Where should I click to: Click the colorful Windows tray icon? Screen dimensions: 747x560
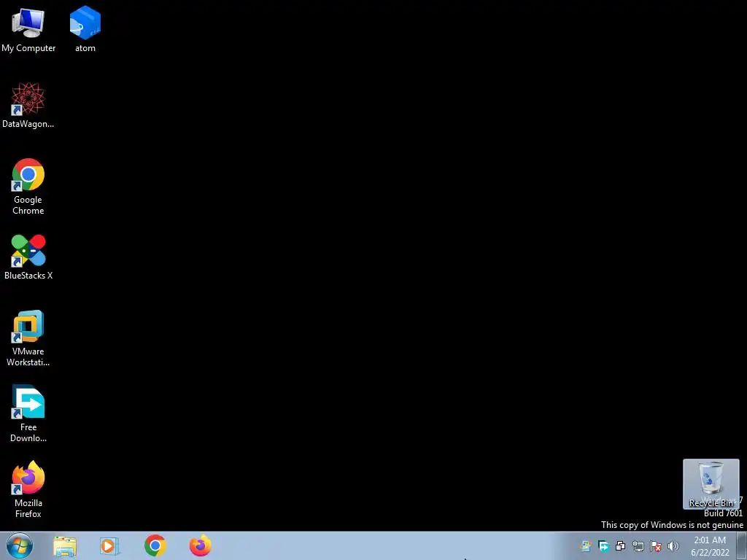586,546
